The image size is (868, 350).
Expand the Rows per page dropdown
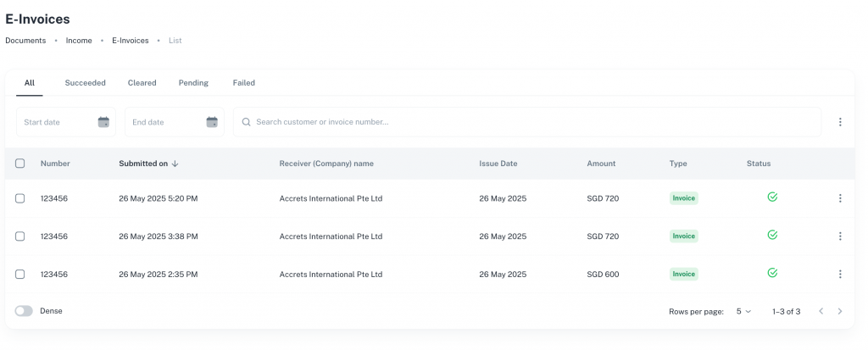coord(743,311)
